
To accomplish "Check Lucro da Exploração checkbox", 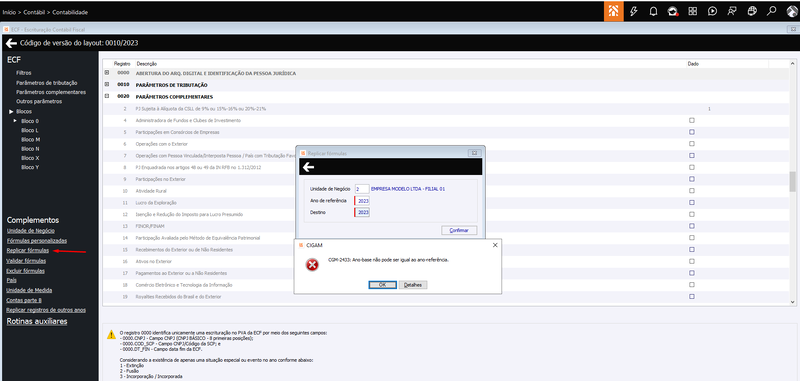I will [x=692, y=202].
